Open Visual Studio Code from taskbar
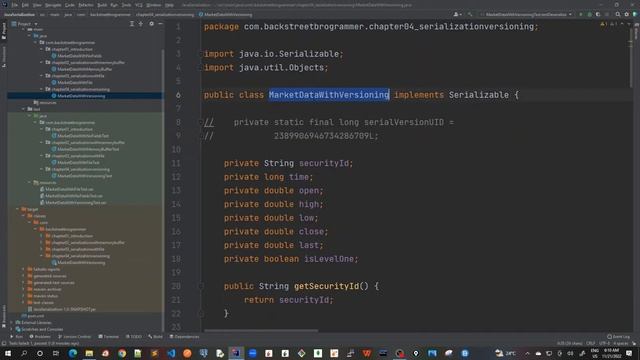The width and height of the screenshot is (640, 360). (x=171, y=353)
